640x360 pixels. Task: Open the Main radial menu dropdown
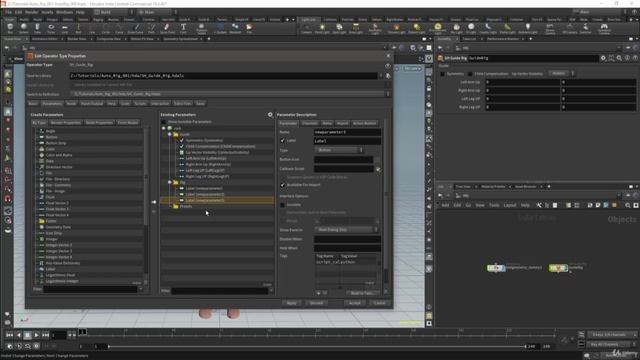tap(156, 12)
